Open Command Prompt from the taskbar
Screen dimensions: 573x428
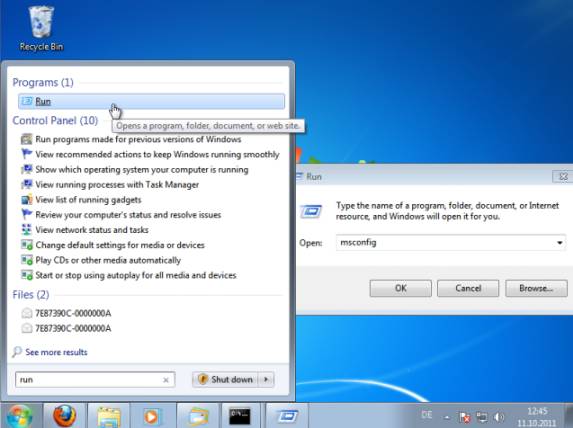(x=240, y=416)
